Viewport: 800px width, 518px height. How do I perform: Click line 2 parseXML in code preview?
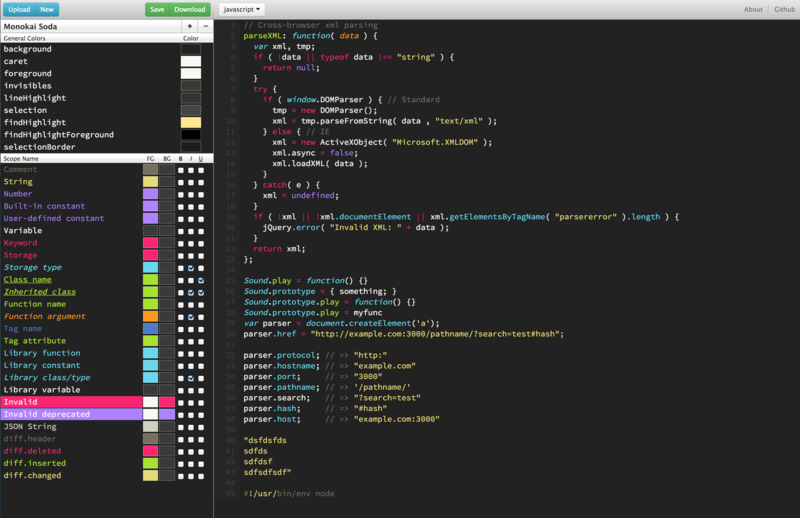click(x=310, y=36)
